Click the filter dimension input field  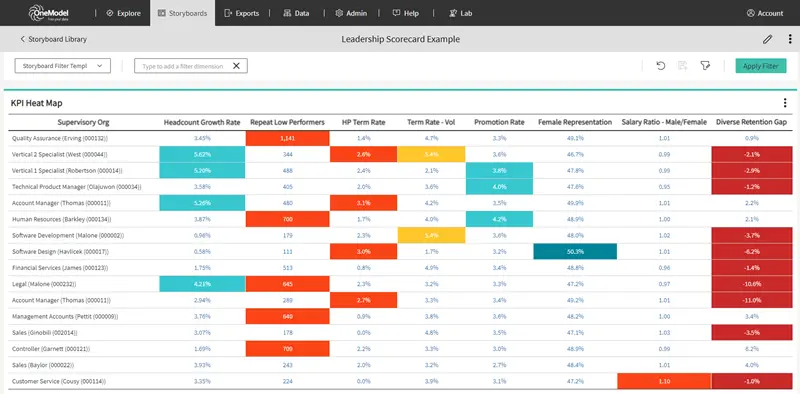191,66
